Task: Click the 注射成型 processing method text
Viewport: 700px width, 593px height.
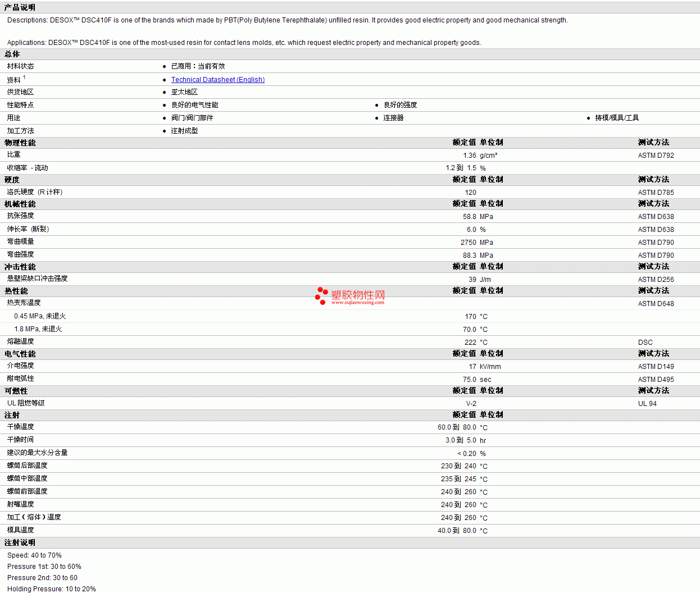Action: pyautogui.click(x=184, y=131)
